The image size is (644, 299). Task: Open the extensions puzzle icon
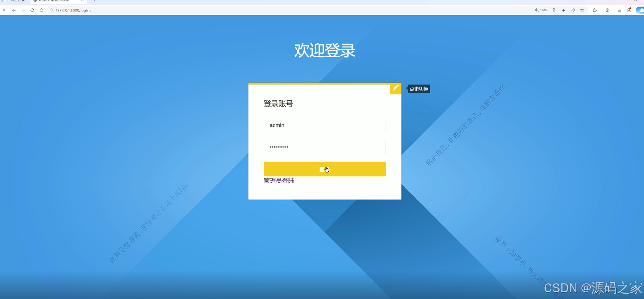[595, 10]
